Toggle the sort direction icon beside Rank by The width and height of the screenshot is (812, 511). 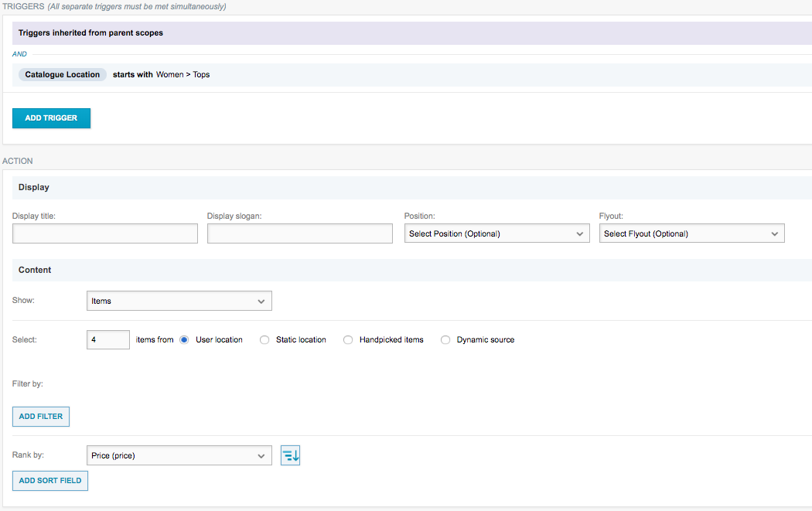(291, 455)
